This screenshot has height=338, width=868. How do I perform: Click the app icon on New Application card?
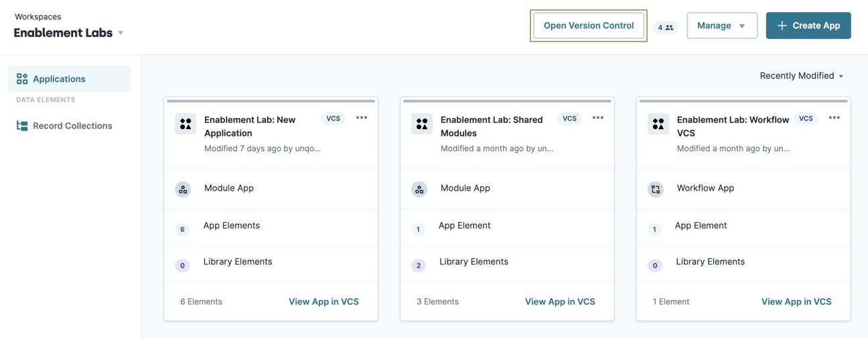186,124
